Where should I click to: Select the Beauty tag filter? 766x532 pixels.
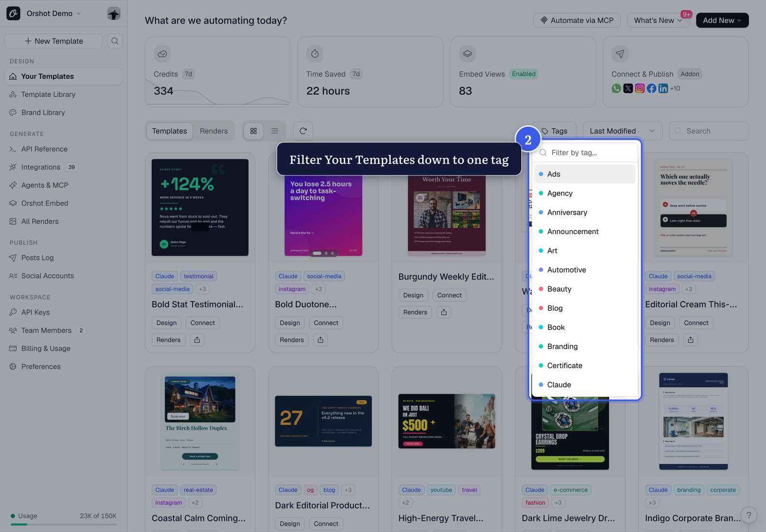(585, 289)
